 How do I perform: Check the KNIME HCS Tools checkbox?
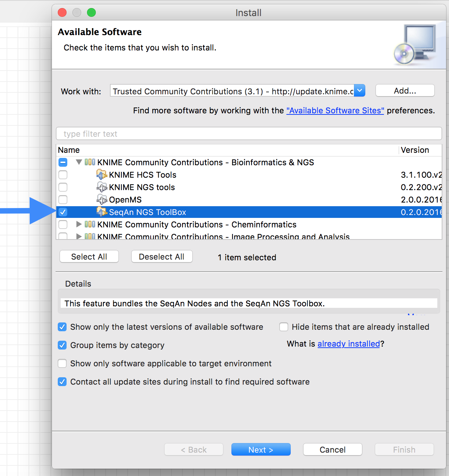63,175
